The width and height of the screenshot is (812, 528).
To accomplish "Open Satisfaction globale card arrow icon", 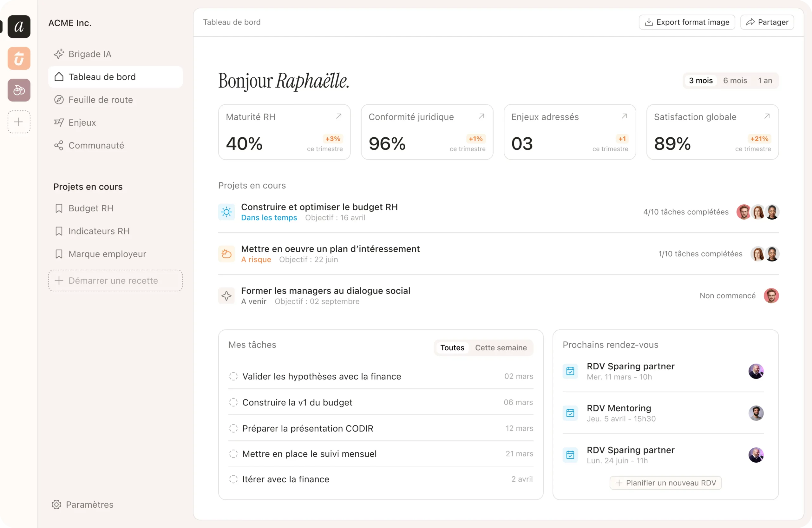I will pos(767,116).
